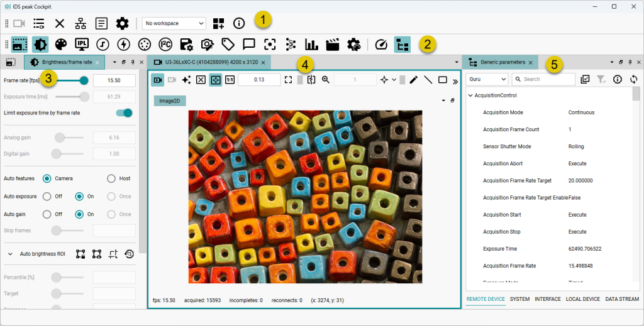
Task: Click the refresh icon in Generic parameters
Action: [x=633, y=79]
